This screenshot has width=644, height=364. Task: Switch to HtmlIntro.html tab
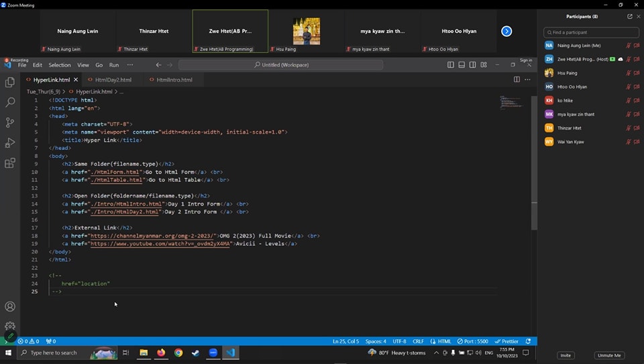point(174,80)
